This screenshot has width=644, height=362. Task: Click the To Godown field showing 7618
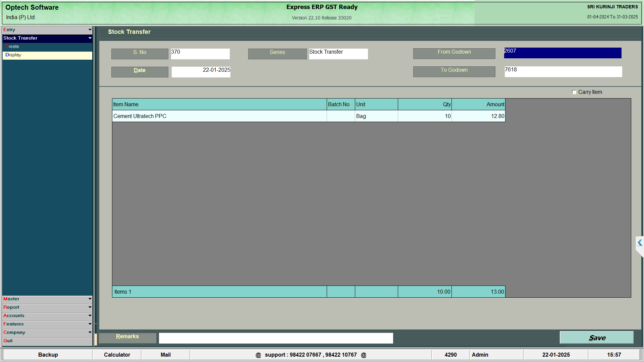pyautogui.click(x=563, y=71)
